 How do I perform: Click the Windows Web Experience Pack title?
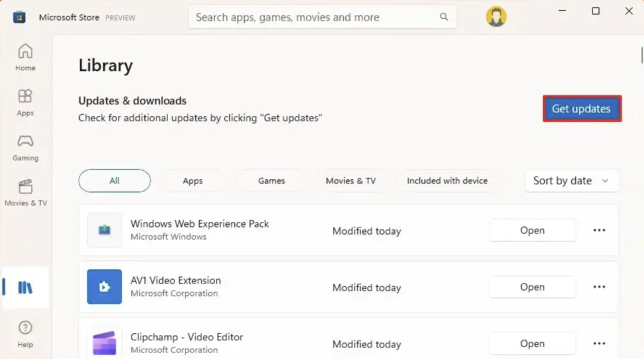pyautogui.click(x=200, y=224)
